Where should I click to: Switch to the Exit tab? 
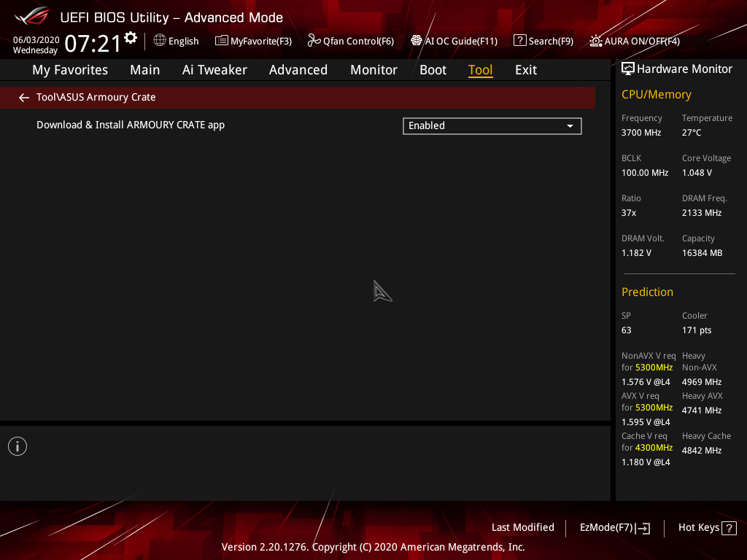click(525, 69)
